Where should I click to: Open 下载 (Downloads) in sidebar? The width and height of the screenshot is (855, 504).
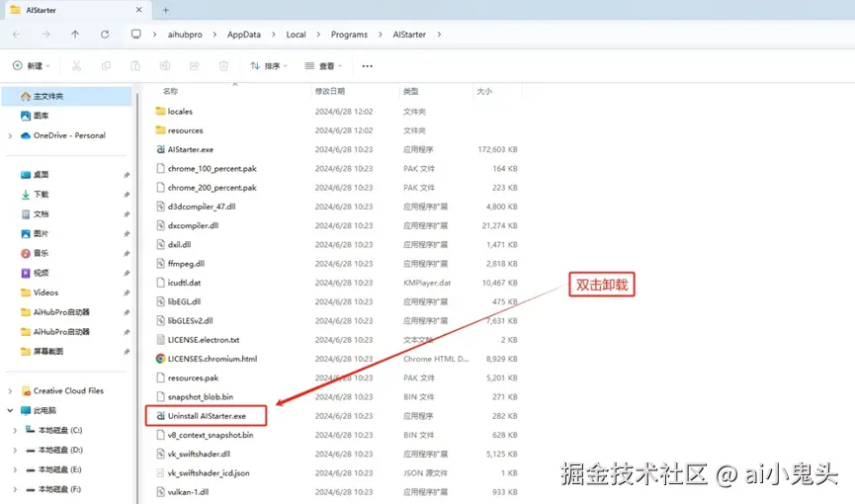click(41, 194)
